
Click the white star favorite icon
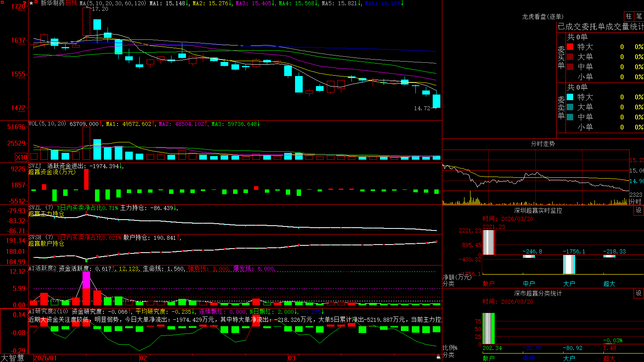pos(31,3)
